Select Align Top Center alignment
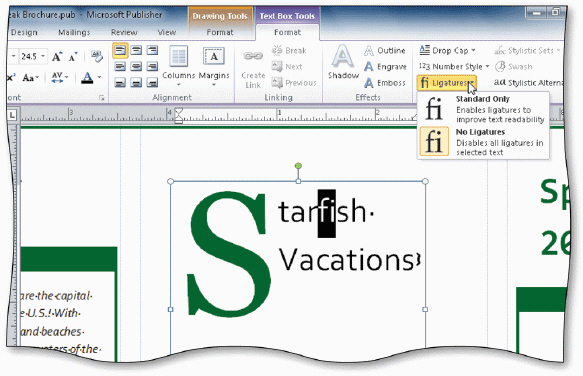Screen dimensions: 583x376 pyautogui.click(x=136, y=50)
